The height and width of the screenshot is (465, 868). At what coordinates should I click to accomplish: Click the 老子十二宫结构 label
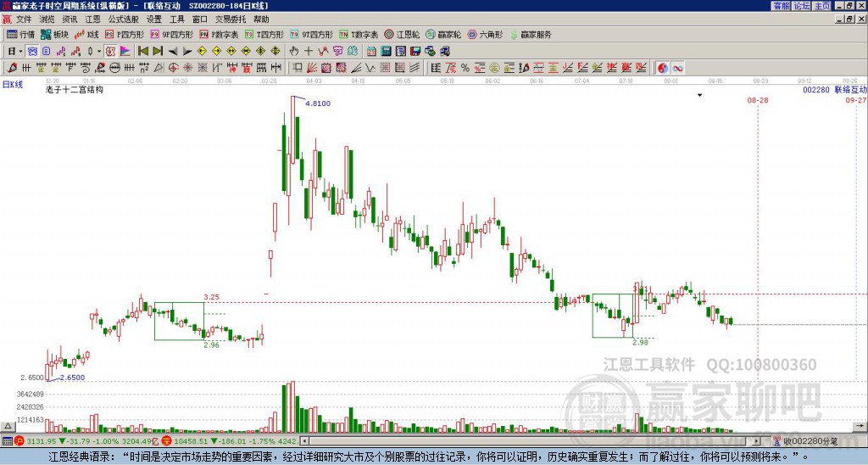(x=75, y=90)
